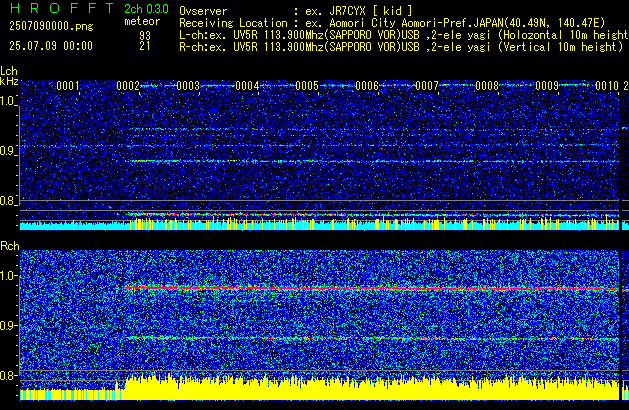This screenshot has height=410, width=629.
Task: Click the Rch channel label
Action: tap(10, 246)
